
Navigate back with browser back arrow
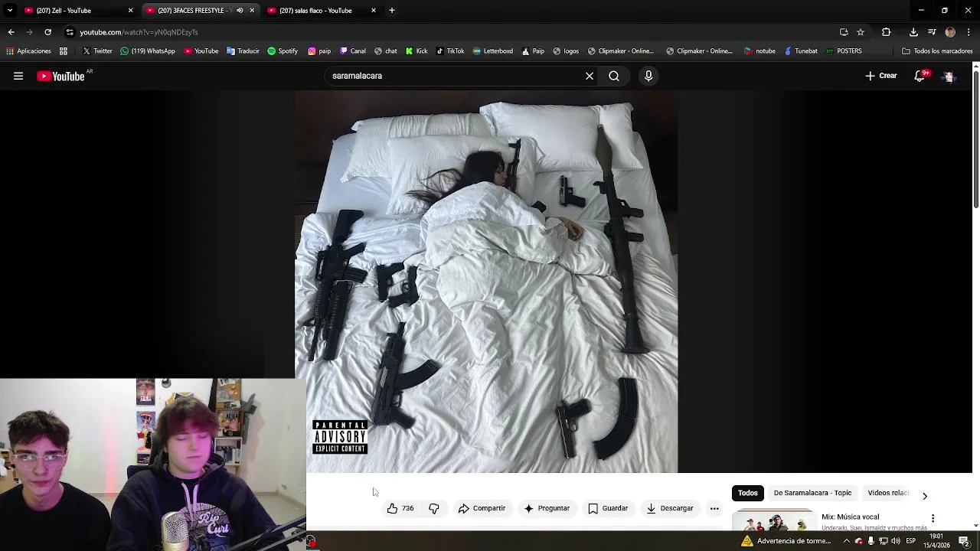pos(11,32)
